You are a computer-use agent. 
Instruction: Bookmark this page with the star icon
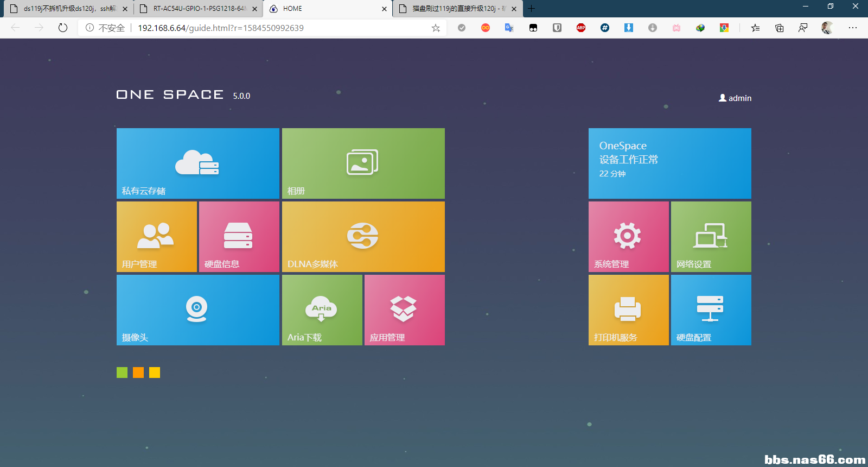click(x=436, y=28)
